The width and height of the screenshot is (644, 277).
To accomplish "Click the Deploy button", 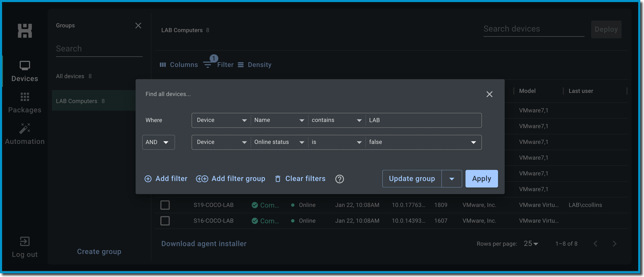I will pyautogui.click(x=606, y=29).
